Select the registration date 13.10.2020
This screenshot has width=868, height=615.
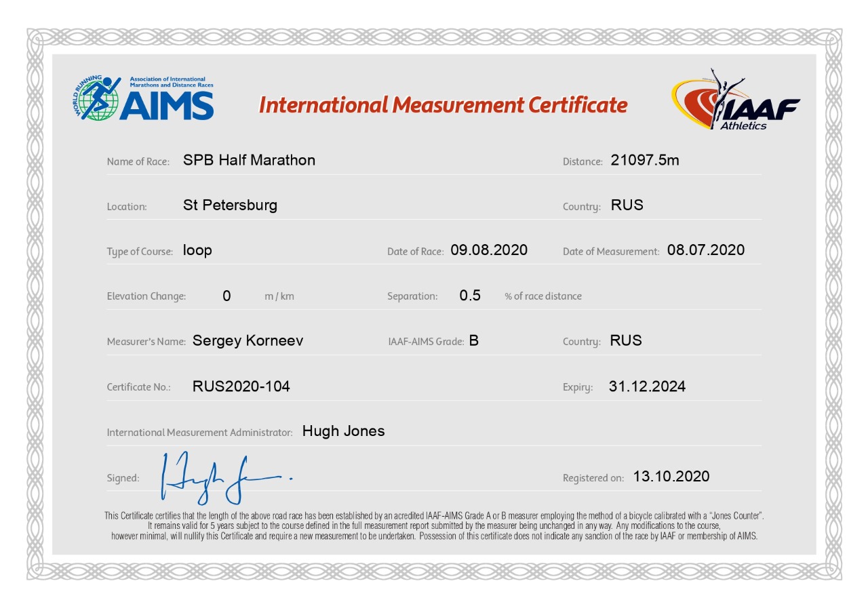pos(671,477)
